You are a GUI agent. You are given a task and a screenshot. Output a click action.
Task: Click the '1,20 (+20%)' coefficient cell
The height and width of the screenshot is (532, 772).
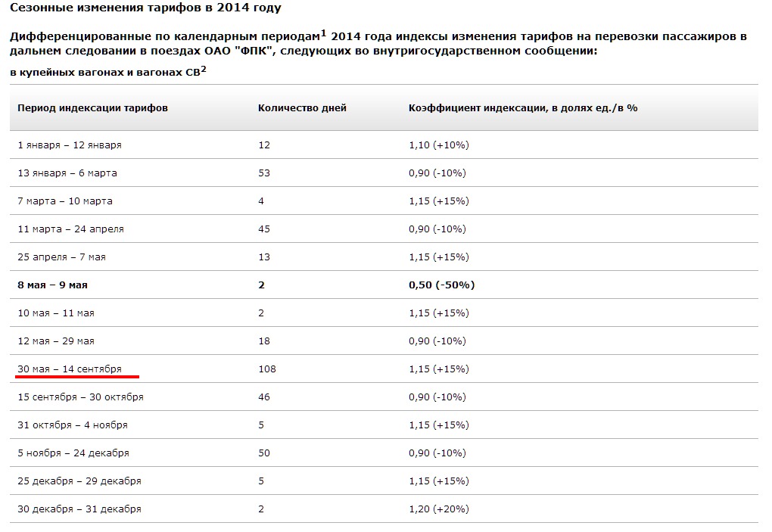pos(439,509)
